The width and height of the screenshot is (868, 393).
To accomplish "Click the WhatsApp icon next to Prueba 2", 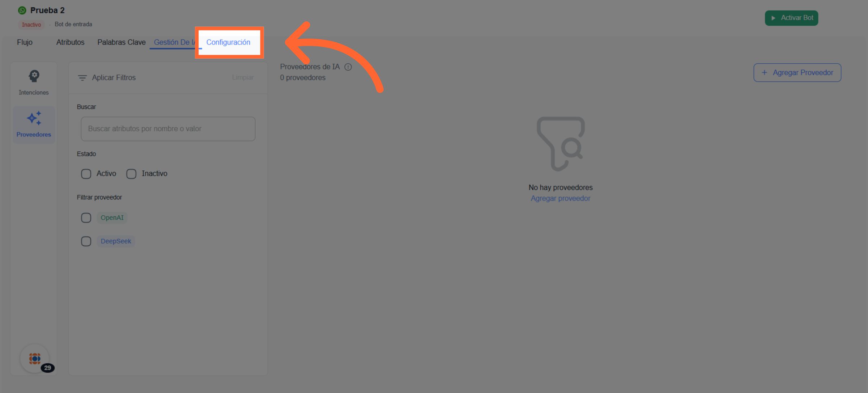I will point(22,10).
